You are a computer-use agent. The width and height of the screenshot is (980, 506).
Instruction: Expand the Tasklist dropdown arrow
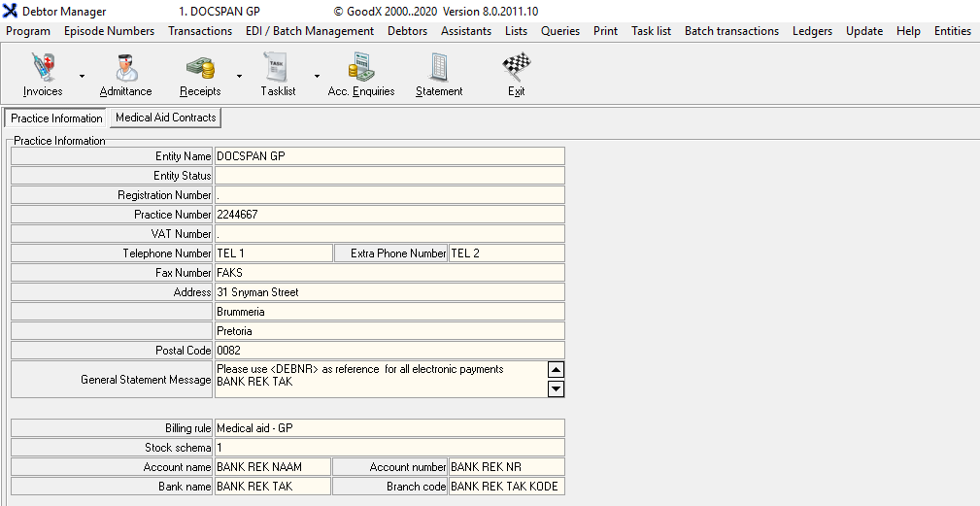[317, 76]
